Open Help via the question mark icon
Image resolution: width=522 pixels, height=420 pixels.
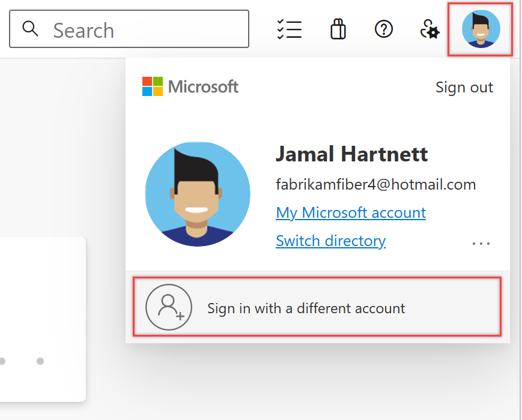click(x=384, y=28)
